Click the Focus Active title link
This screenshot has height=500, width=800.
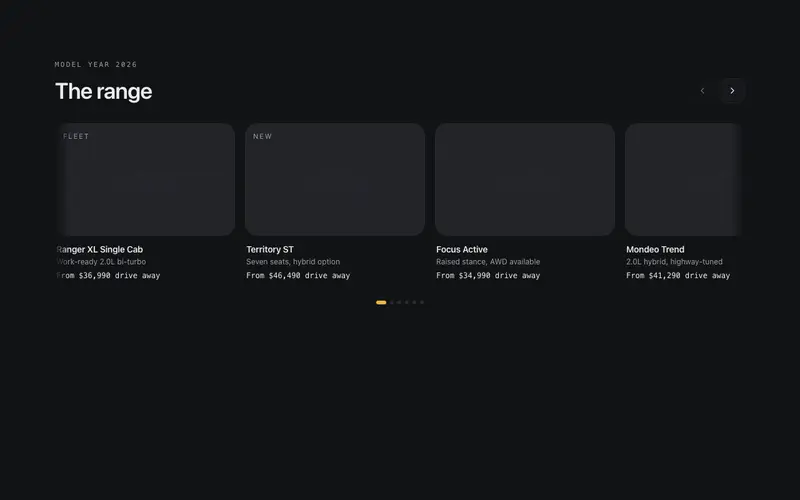[x=462, y=249]
